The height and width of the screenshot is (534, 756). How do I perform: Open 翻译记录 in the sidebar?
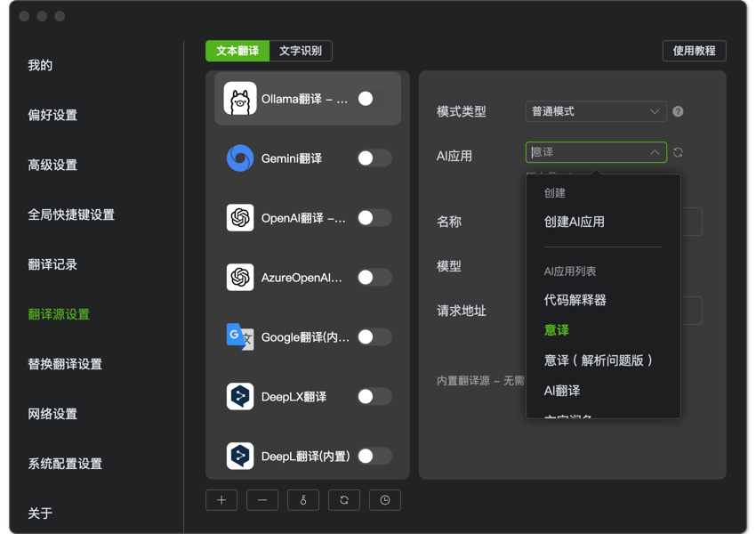coord(52,264)
